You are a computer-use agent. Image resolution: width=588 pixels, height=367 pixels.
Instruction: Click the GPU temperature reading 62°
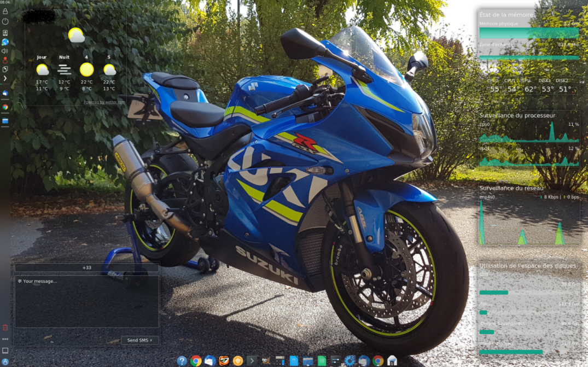click(x=530, y=89)
